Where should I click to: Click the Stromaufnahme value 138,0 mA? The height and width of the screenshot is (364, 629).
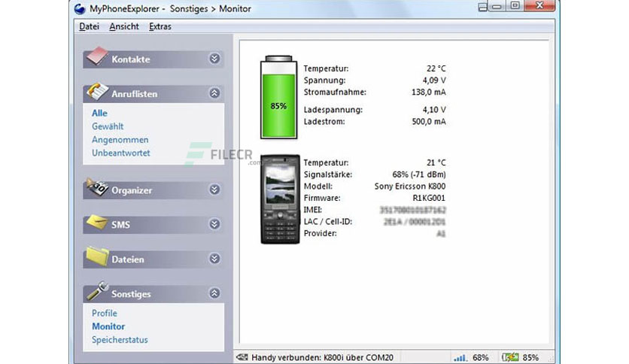429,92
